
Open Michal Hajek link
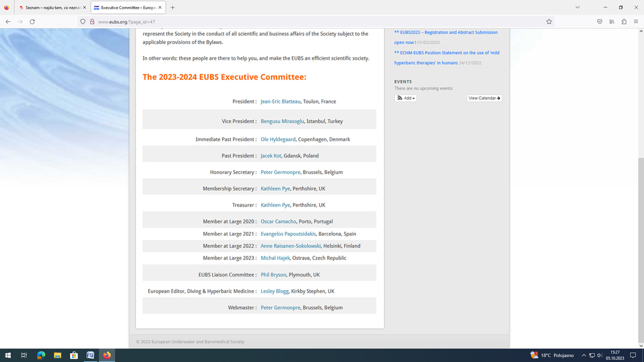(275, 258)
